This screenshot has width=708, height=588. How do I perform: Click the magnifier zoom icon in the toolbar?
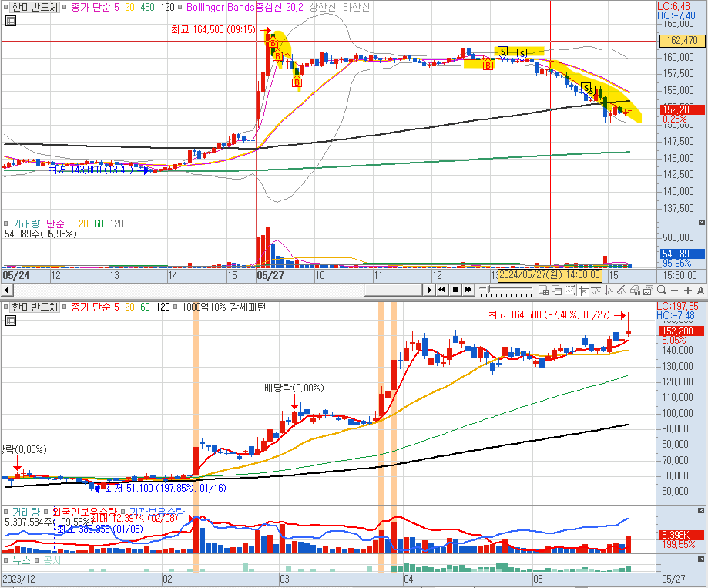662,290
